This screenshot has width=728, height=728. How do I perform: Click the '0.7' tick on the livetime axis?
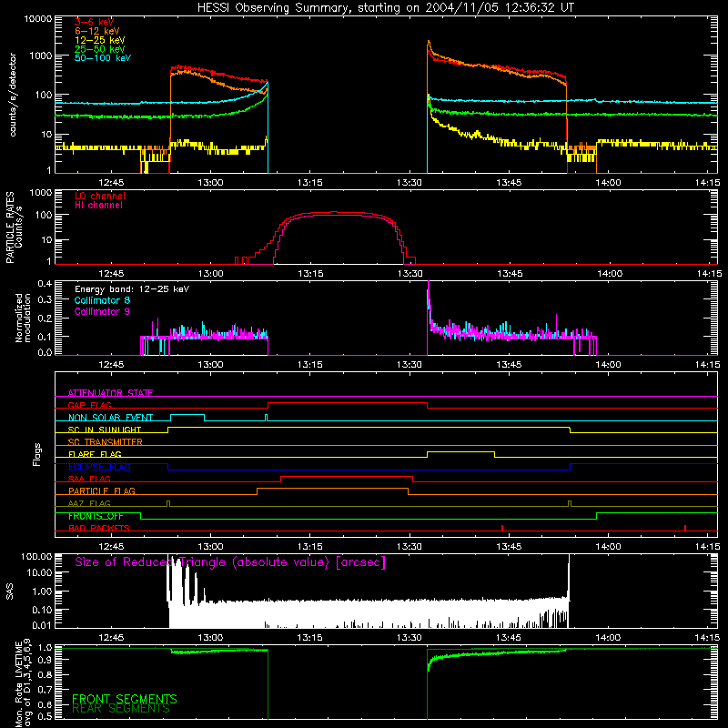(46, 689)
